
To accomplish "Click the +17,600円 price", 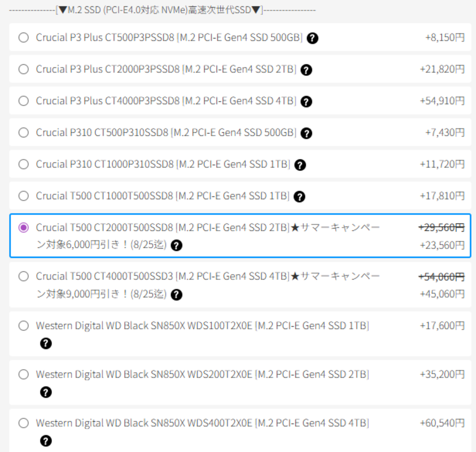I will click(x=442, y=326).
